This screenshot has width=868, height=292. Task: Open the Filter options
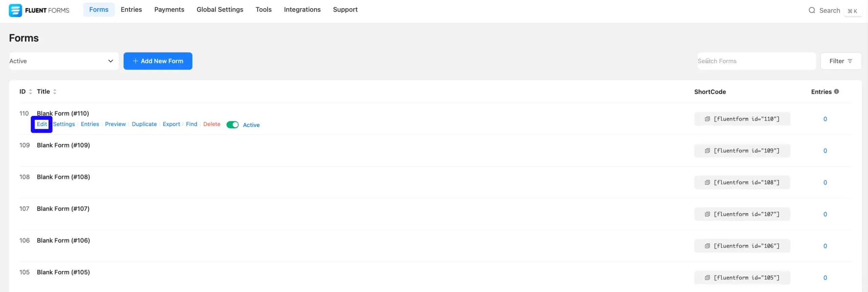pyautogui.click(x=841, y=61)
